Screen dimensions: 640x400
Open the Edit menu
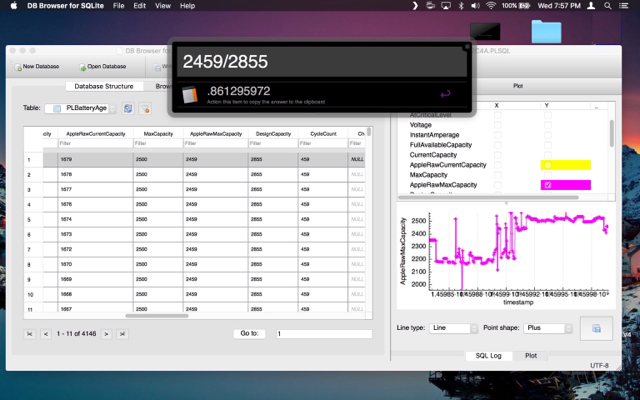(x=140, y=6)
